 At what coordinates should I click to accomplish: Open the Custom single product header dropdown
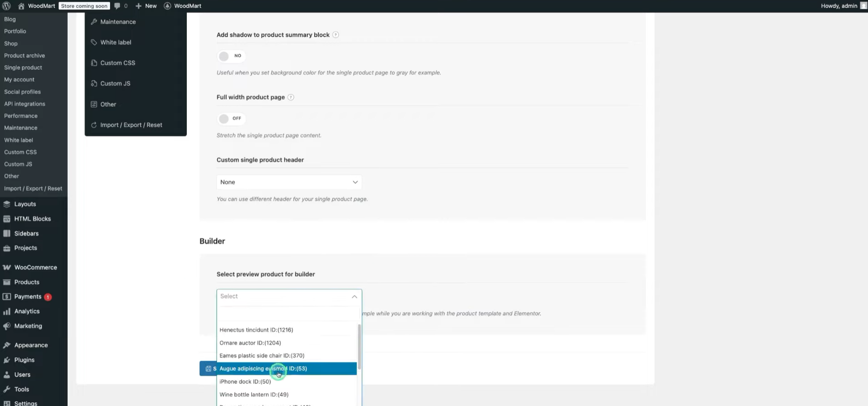click(288, 182)
